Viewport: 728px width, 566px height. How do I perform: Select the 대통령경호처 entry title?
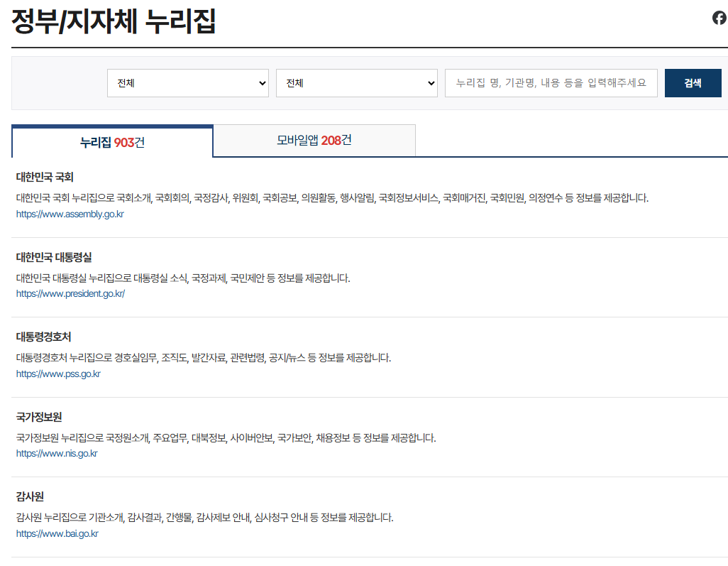tap(44, 337)
